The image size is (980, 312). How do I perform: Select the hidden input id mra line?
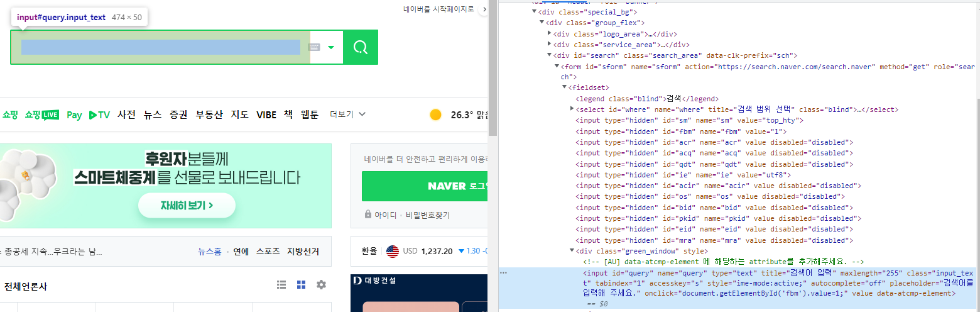tap(714, 240)
